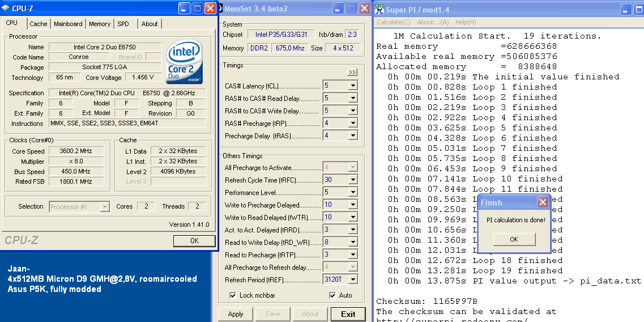644x322 pixels.
Task: Click the Version 1.41.0 text
Action: (189, 224)
